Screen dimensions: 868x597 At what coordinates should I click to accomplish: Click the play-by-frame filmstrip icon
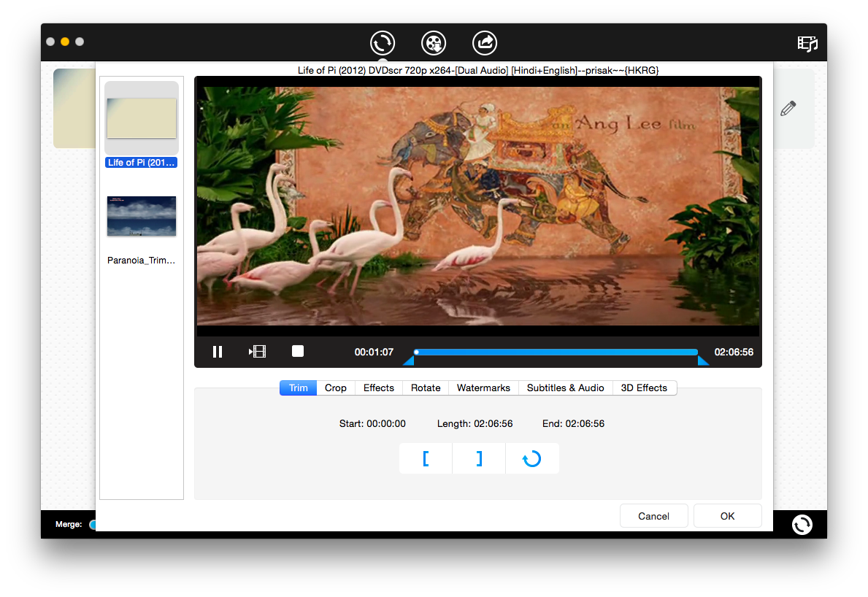click(x=258, y=351)
